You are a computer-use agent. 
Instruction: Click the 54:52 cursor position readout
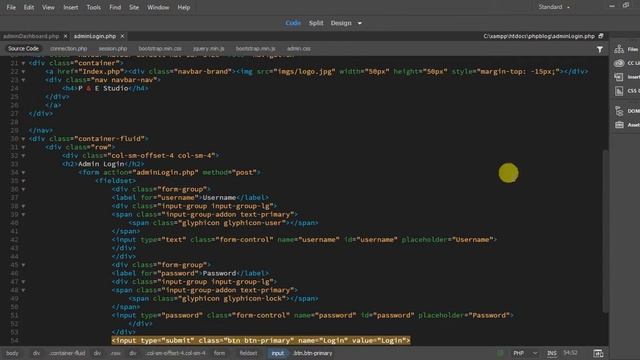click(x=570, y=353)
